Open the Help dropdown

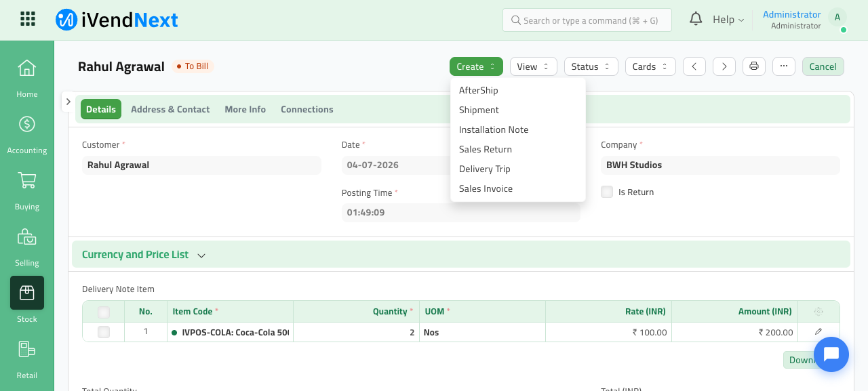click(728, 20)
